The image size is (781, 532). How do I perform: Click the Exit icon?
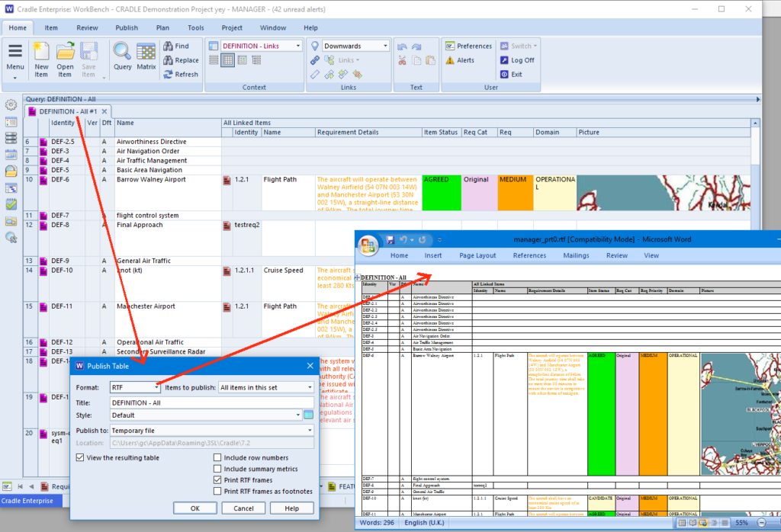point(504,74)
